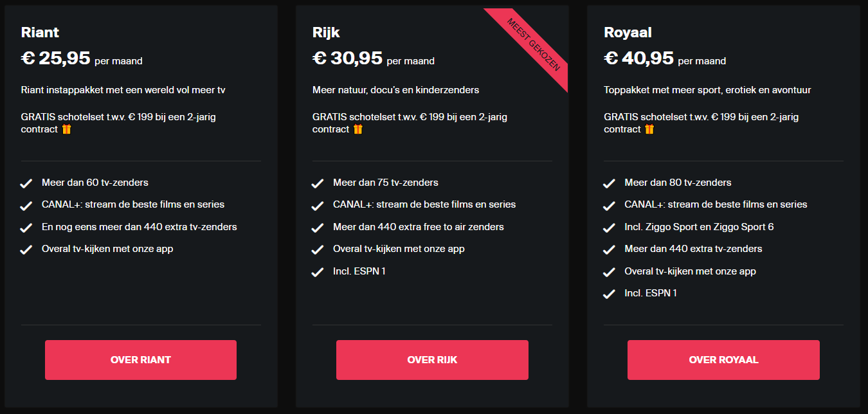Screen dimensions: 868x414
Task: Click Royaal's CANAL+ stream feature line
Action: point(716,204)
